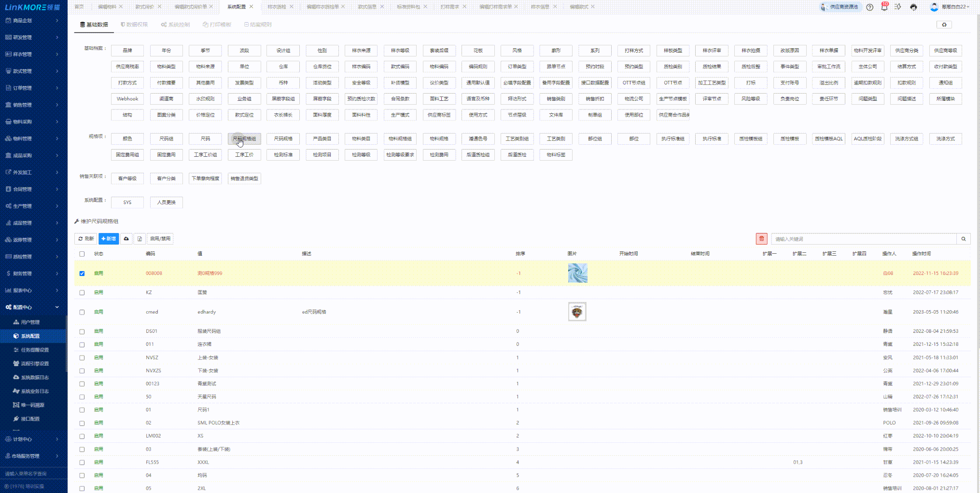Expand the 报表中心 sidebar menu
The image size is (980, 493).
tap(33, 290)
